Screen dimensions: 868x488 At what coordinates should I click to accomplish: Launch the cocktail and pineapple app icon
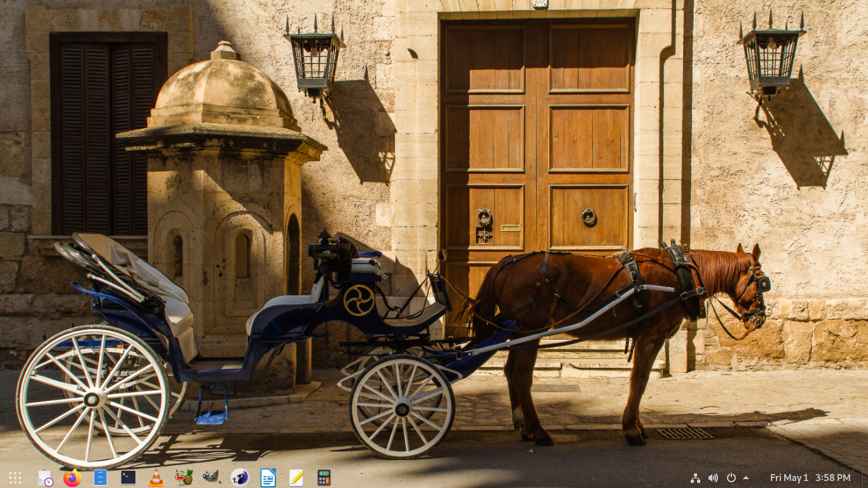(184, 478)
